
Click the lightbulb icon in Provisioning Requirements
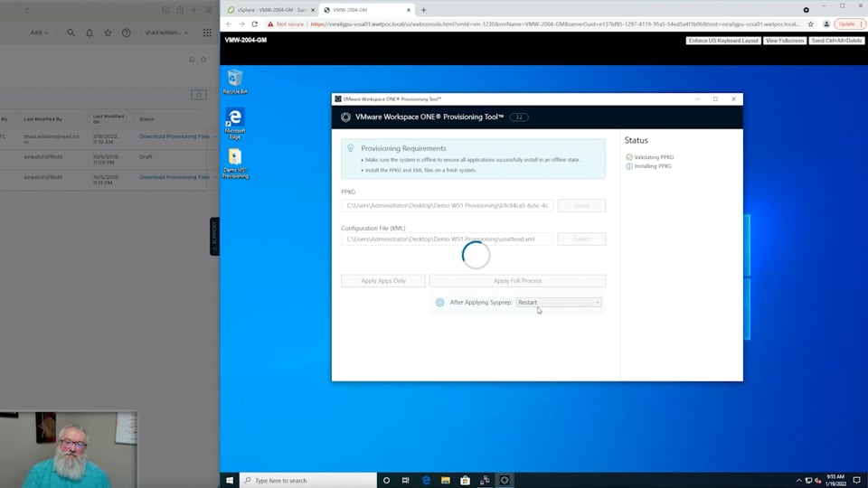tap(351, 147)
